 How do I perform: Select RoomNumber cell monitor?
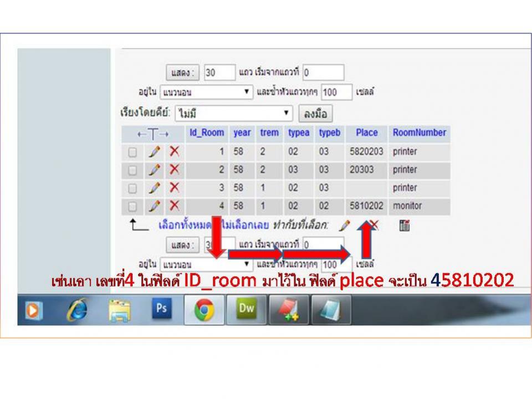point(420,206)
